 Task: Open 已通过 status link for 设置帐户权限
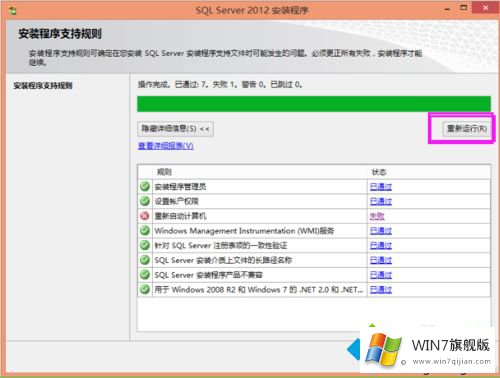(381, 201)
